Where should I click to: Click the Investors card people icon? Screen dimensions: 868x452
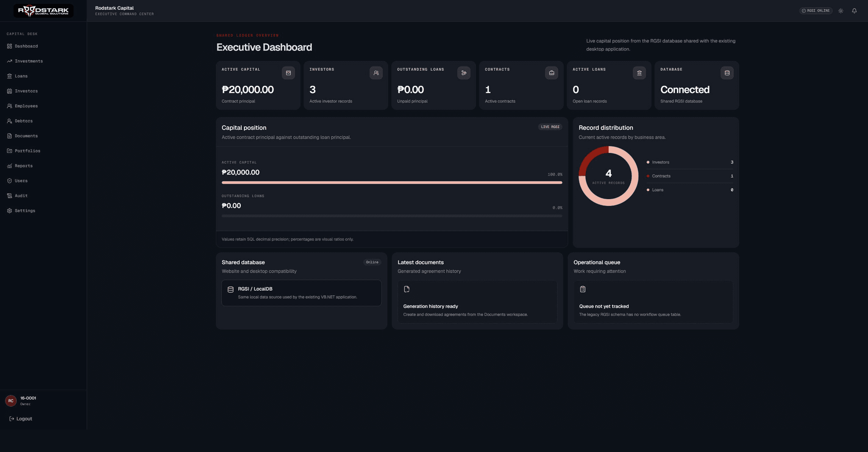point(376,73)
